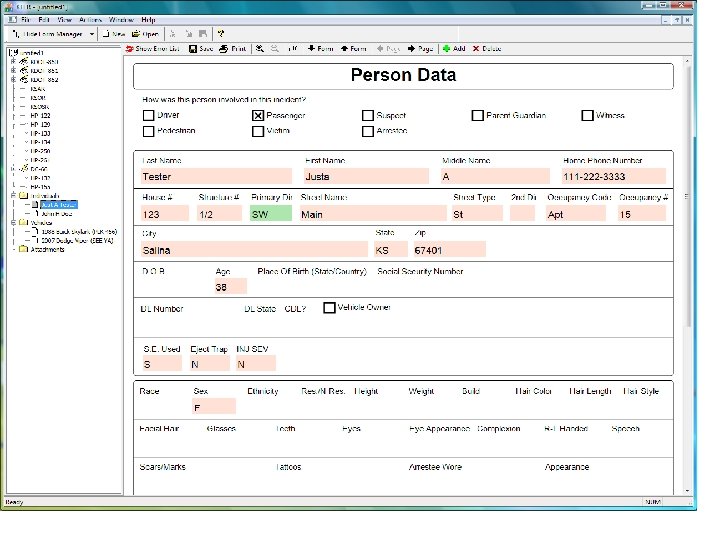Select the 1986 Buick Skylark vehicle entry
This screenshot has width=720, height=540.
click(79, 231)
